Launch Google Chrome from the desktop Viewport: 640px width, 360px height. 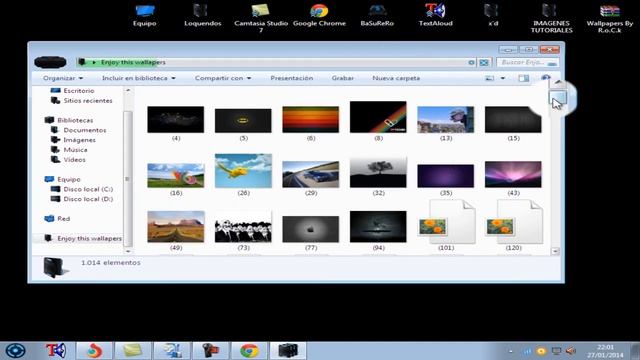point(319,16)
